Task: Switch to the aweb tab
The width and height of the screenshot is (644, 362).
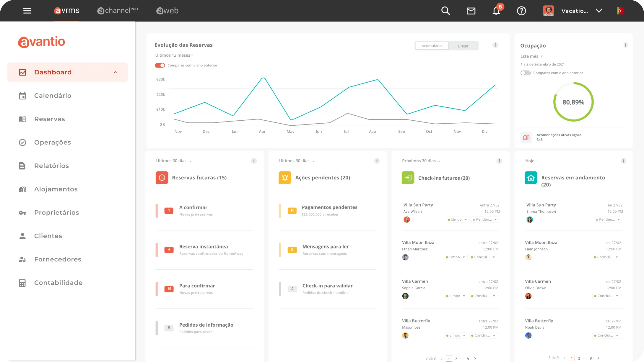Action: 167,11
